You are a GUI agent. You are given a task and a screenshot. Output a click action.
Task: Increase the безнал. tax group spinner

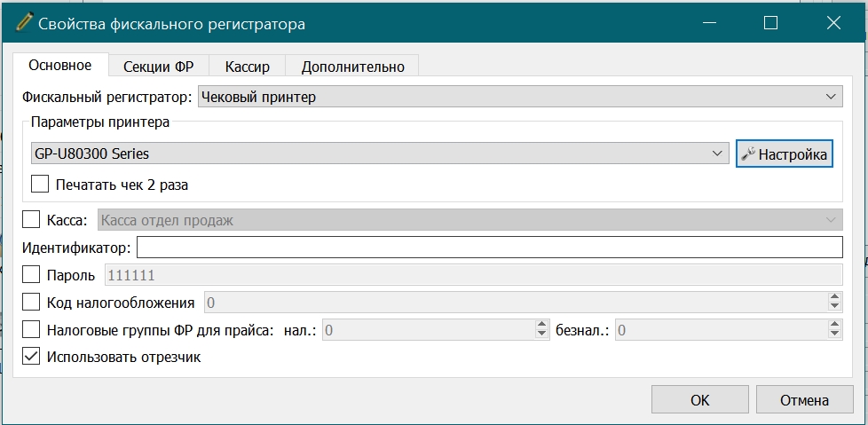(x=835, y=325)
